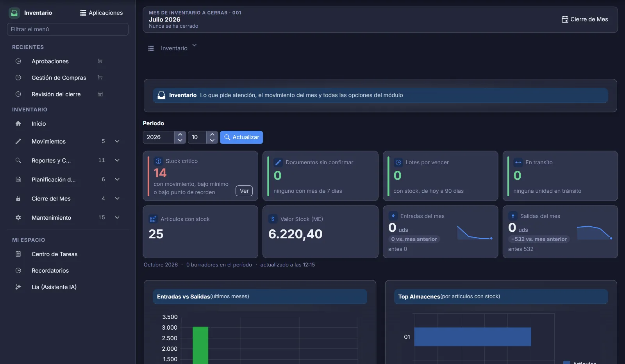Click the arrows icon on En transito card

click(518, 162)
